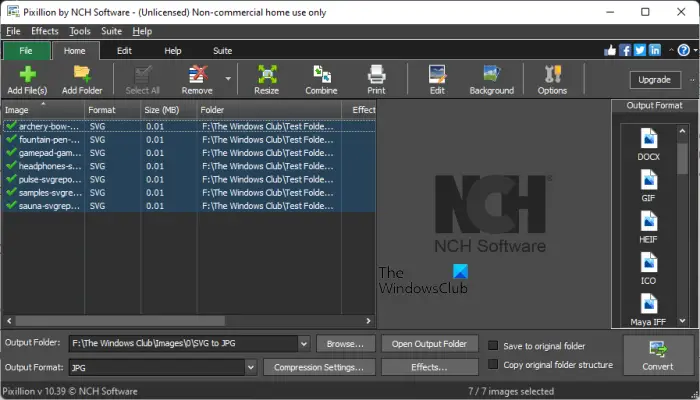The width and height of the screenshot is (700, 400).
Task: Click the Browse... button
Action: click(x=345, y=344)
